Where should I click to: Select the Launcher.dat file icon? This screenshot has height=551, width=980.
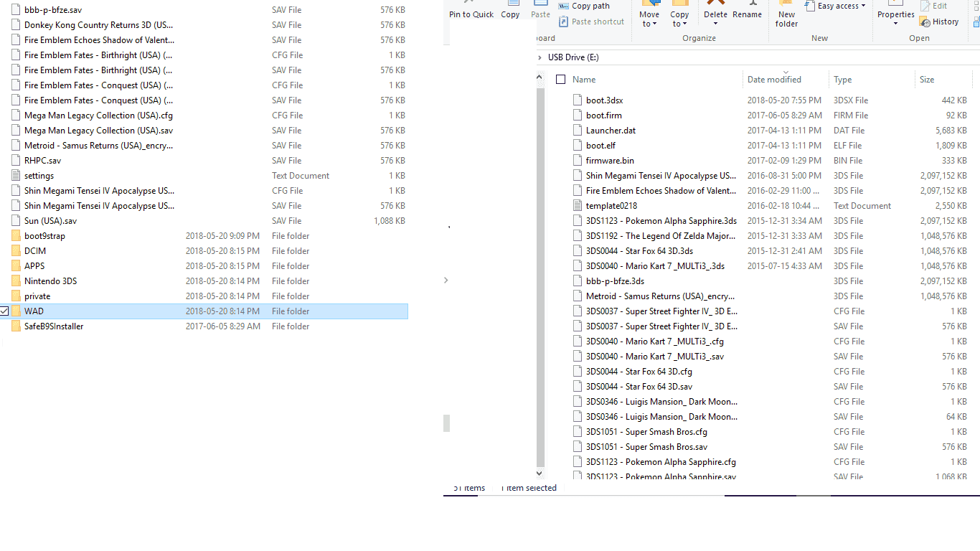pyautogui.click(x=578, y=131)
